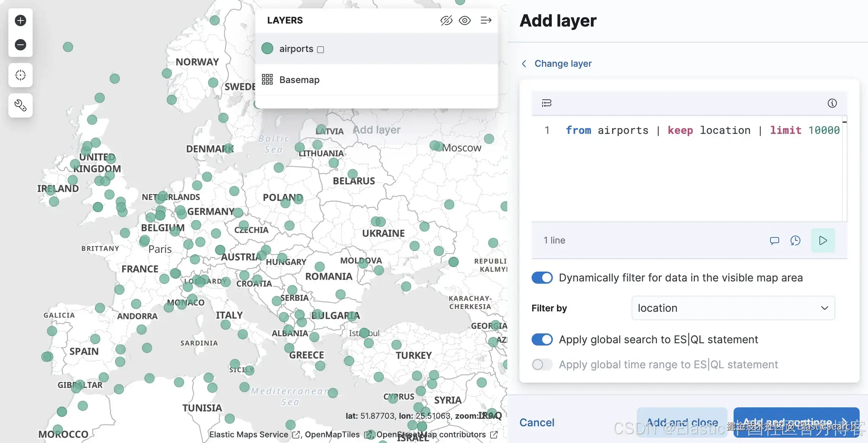
Task: Open the ES|QL documentation info icon
Action: (x=832, y=103)
